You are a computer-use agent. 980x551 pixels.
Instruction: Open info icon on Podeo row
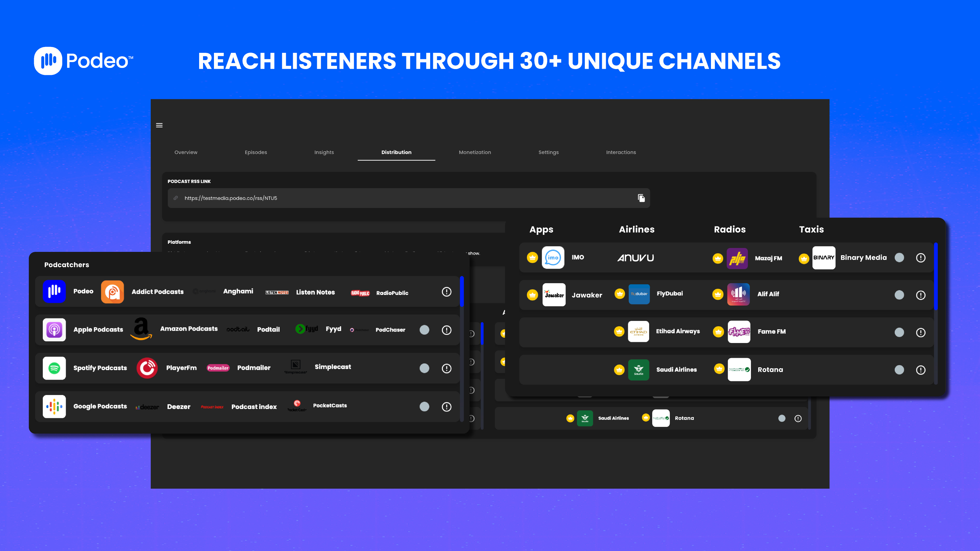coord(447,292)
